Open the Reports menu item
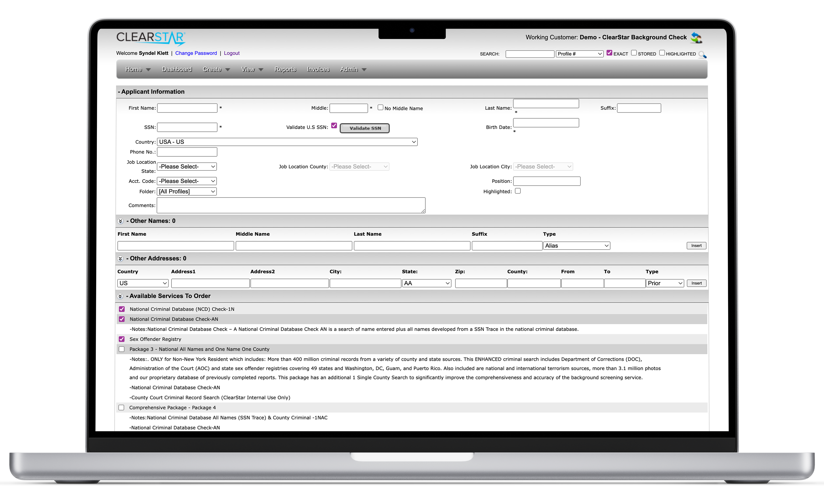 [285, 69]
